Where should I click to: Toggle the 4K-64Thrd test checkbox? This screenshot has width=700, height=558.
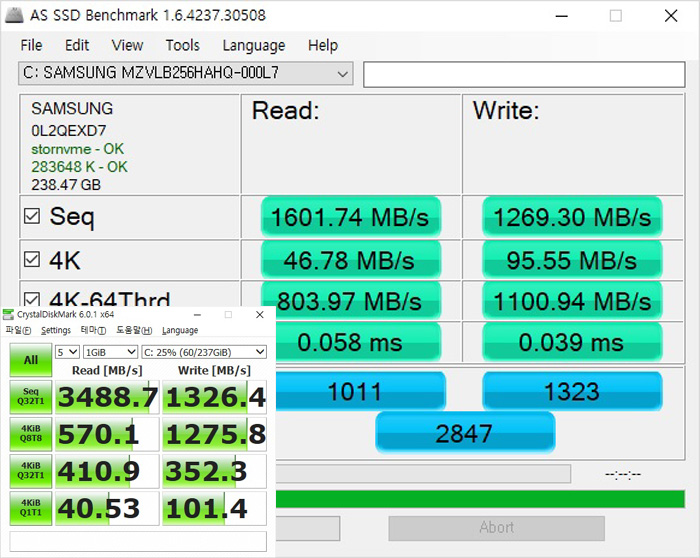pyautogui.click(x=32, y=299)
